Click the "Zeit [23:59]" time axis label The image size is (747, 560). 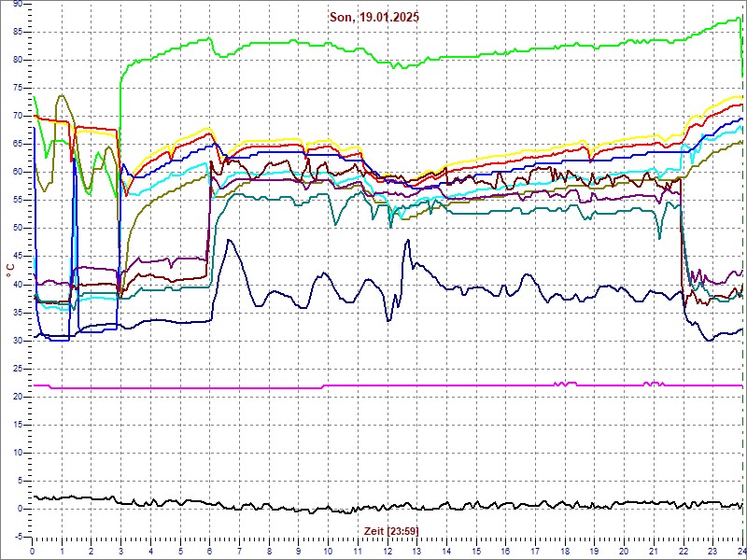pos(391,530)
